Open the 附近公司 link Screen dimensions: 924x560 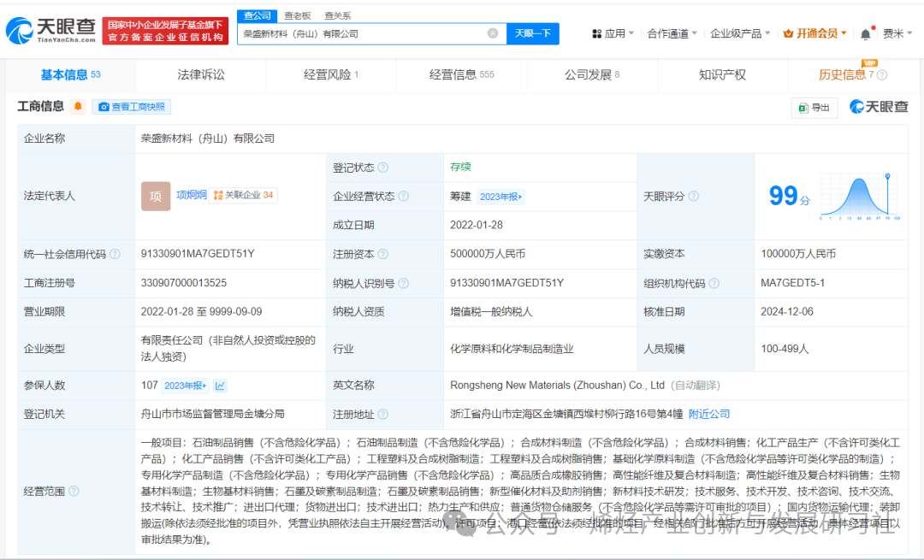(709, 414)
